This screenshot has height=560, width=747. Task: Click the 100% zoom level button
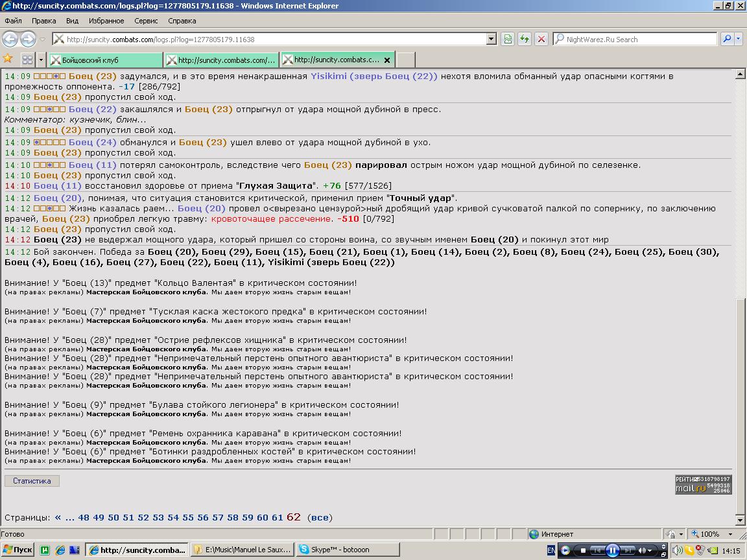click(x=705, y=534)
